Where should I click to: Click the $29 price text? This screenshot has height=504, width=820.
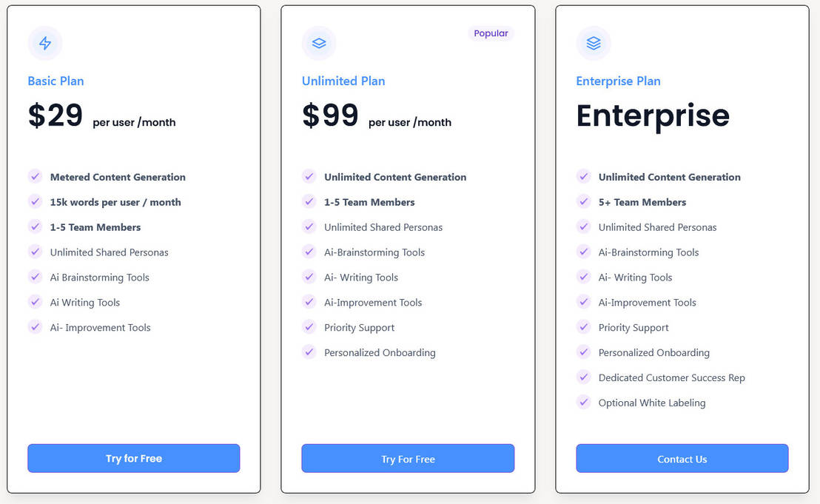point(54,115)
